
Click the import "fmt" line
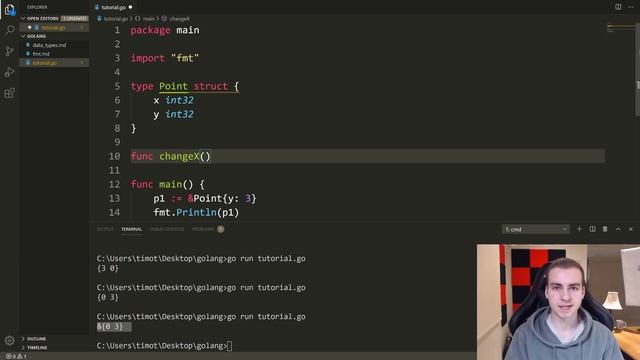click(164, 58)
